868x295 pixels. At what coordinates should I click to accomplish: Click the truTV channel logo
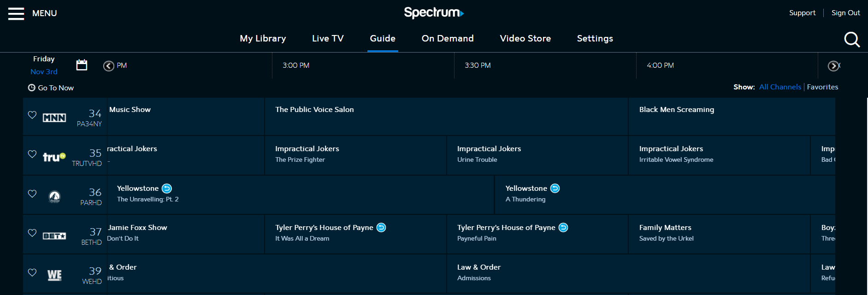(x=54, y=157)
